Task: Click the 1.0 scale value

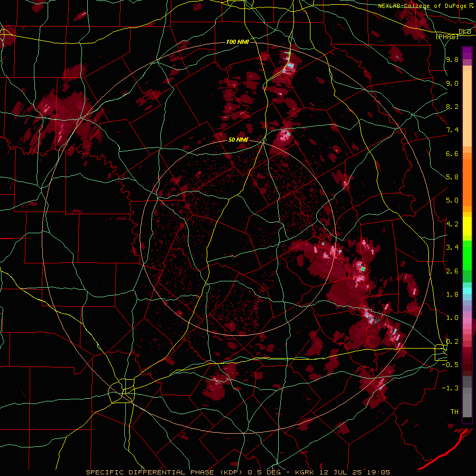Action: click(x=452, y=318)
